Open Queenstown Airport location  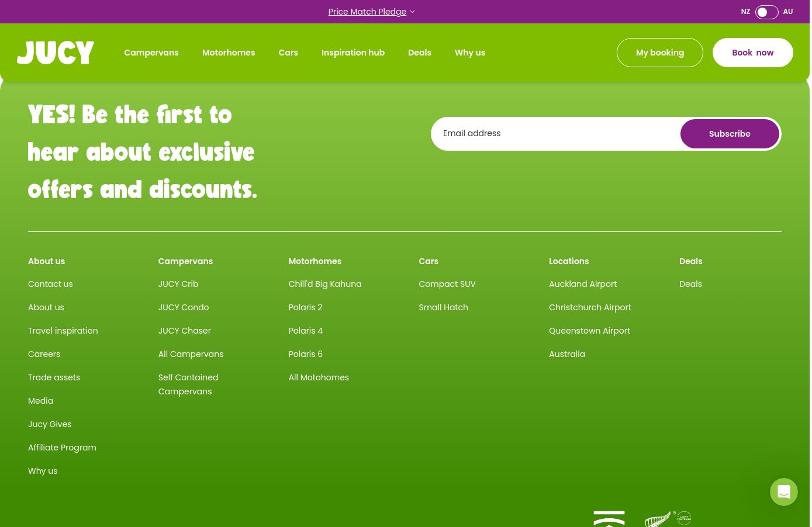589,331
